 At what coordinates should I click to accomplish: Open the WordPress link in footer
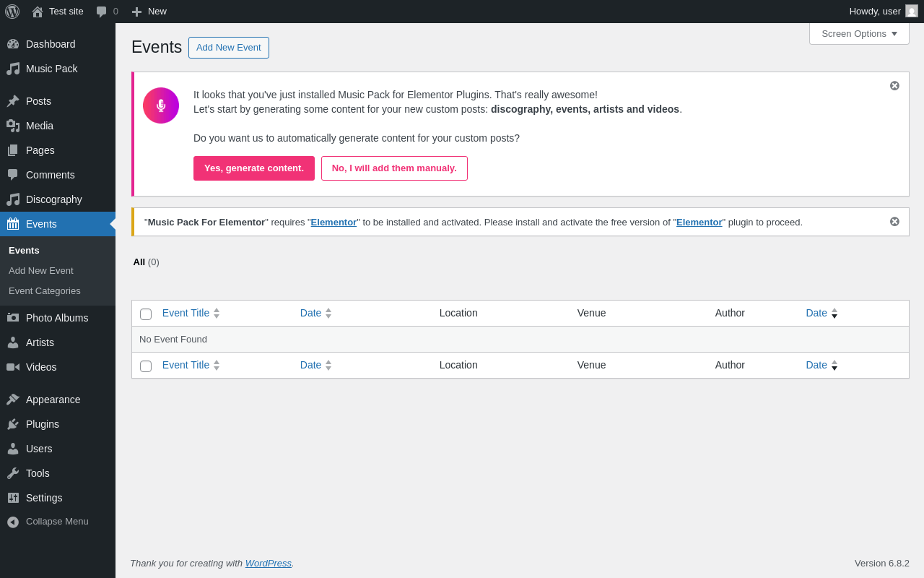point(269,563)
